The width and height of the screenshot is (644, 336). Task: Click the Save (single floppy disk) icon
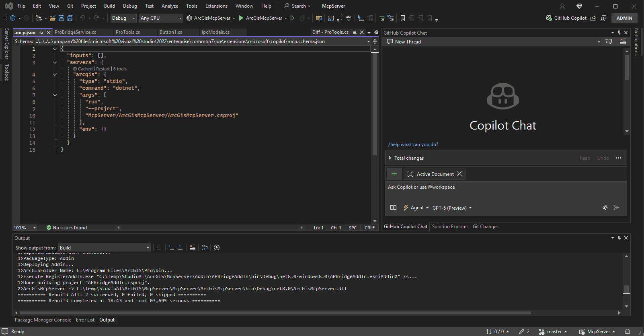[x=62, y=18]
